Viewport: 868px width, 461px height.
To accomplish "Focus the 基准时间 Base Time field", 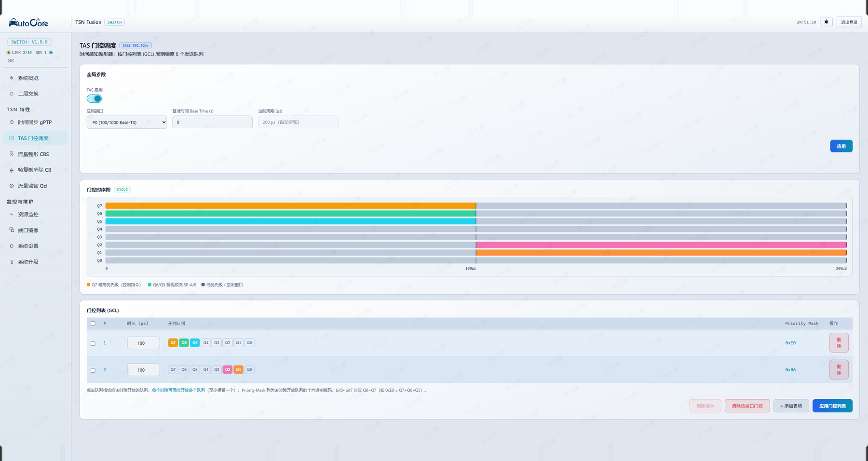I will click(x=213, y=122).
